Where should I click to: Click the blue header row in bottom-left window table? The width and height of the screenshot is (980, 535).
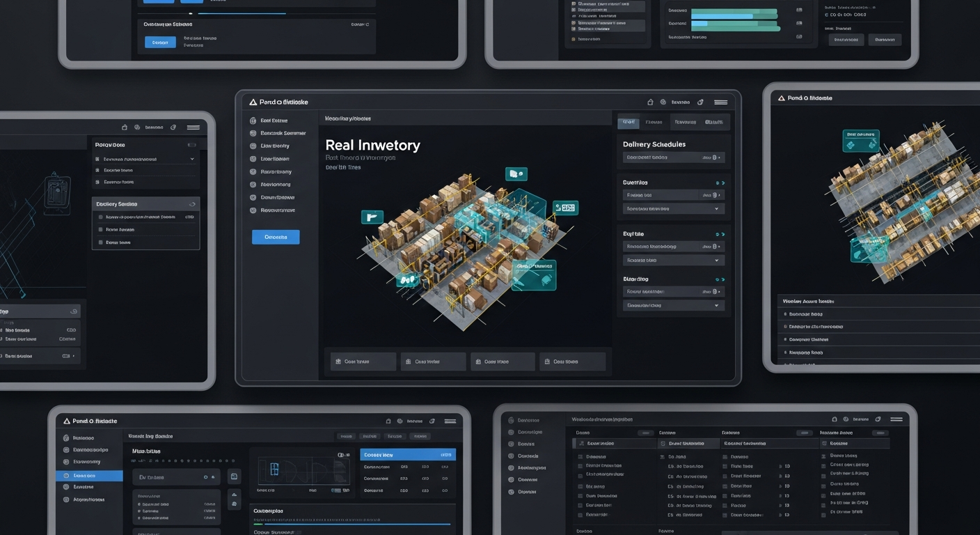tap(408, 455)
